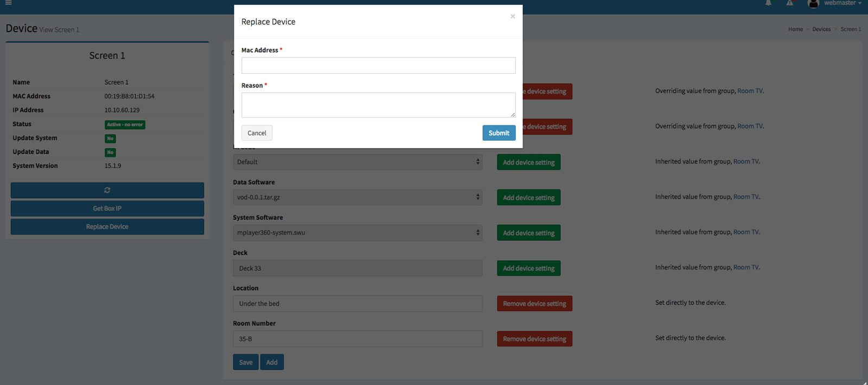Click the webmaster user avatar
The image size is (868, 385).
point(813,4)
